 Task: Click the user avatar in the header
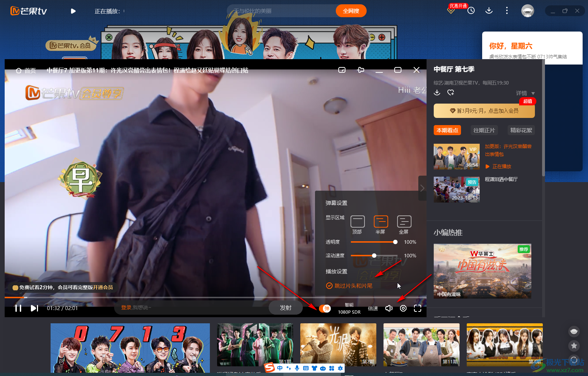click(528, 11)
